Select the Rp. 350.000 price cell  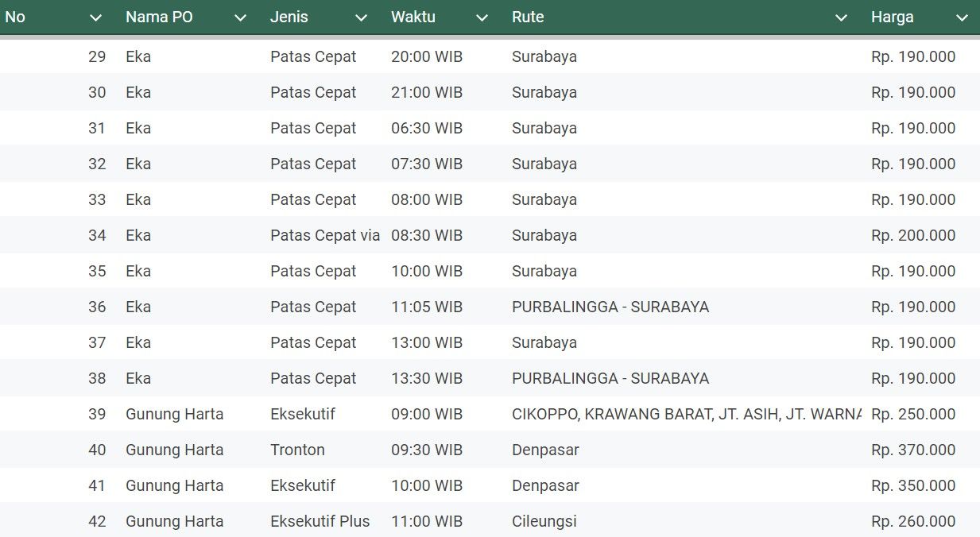tap(913, 485)
